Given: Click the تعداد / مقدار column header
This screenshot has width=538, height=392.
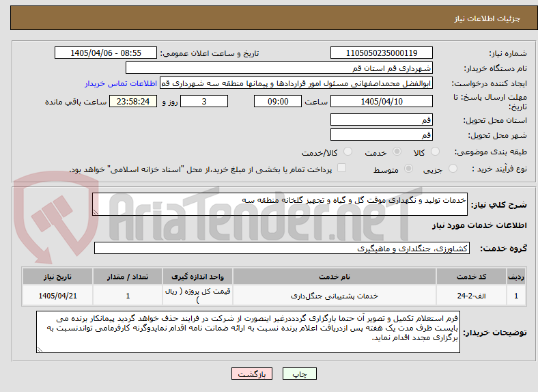Looking at the screenshot, I should pos(128,277).
